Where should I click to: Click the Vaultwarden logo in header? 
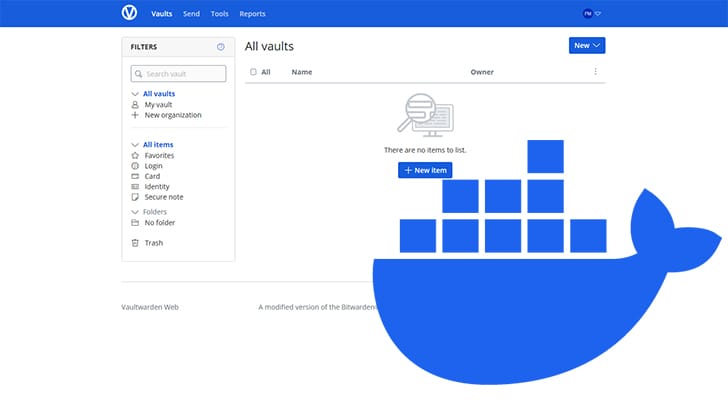coord(129,13)
